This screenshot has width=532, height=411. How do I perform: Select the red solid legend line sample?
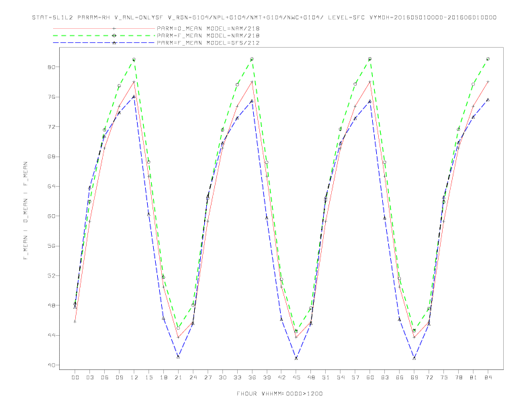104,28
